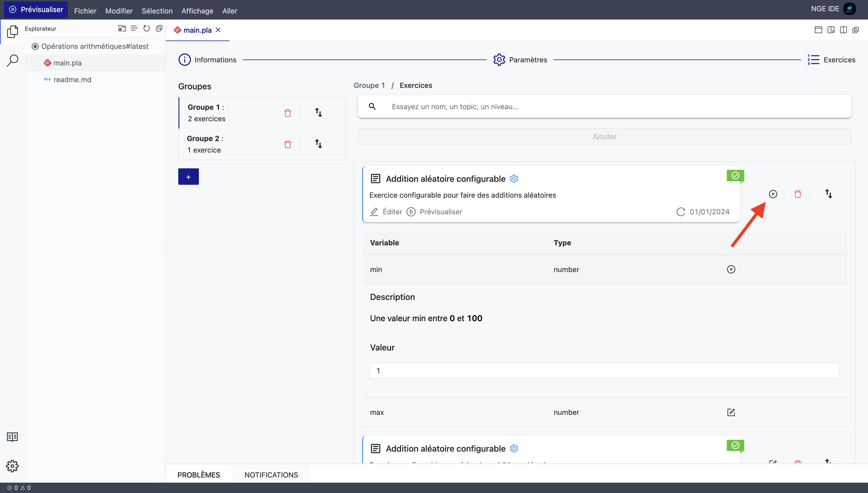The width and height of the screenshot is (868, 493).
Task: Click the search magnifier in exercise search bar
Action: click(372, 107)
